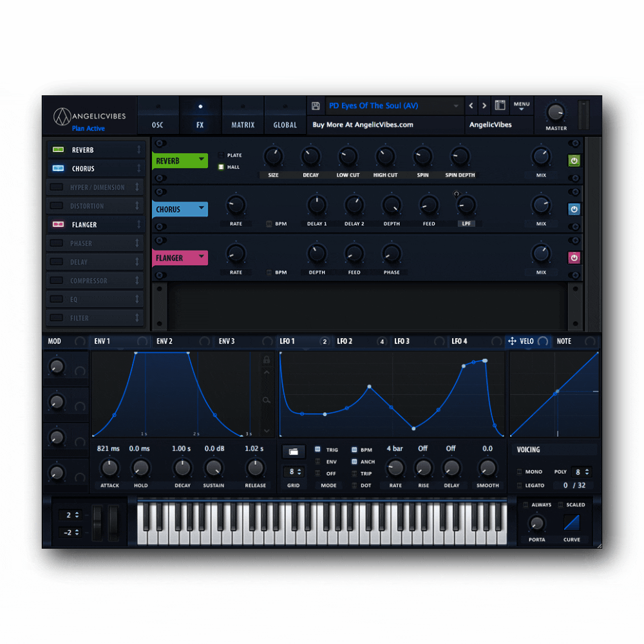Click the LFO 3 modulation source ring
This screenshot has width=644, height=644.
(x=439, y=341)
